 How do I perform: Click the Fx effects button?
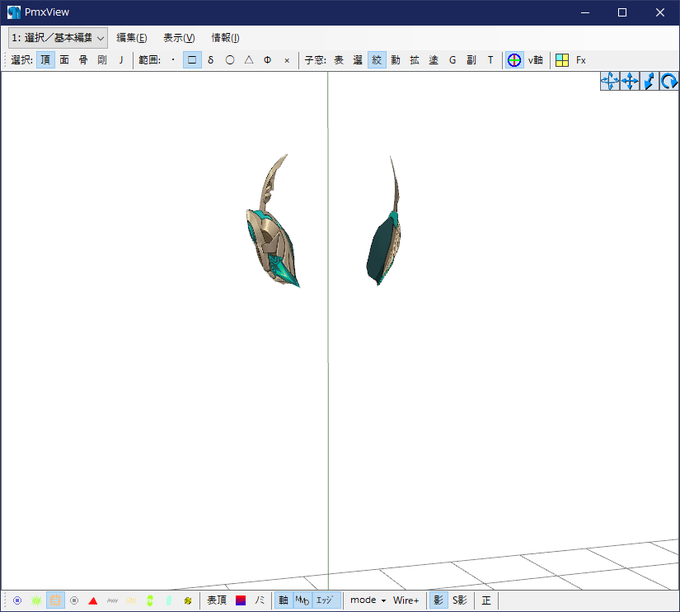tap(581, 60)
